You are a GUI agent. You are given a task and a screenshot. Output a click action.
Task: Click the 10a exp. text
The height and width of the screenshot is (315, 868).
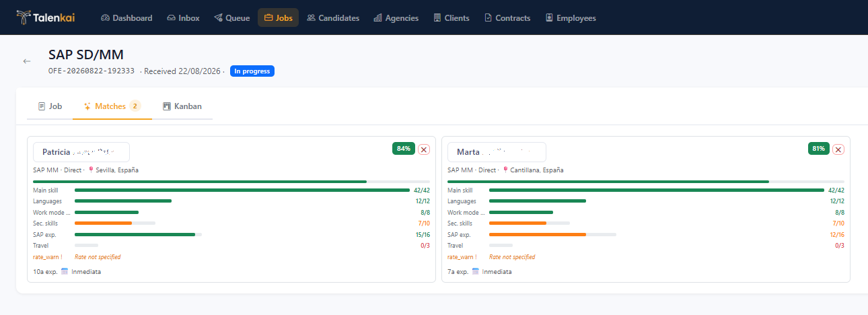click(45, 272)
